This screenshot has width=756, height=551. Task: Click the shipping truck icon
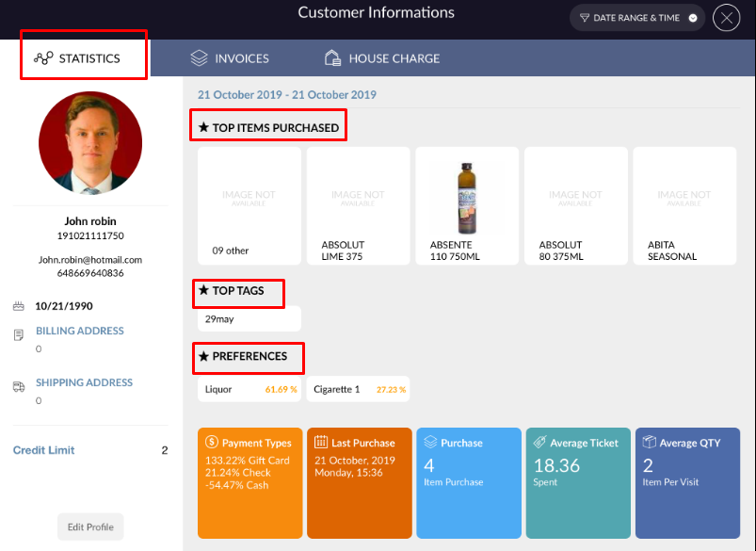[x=19, y=386]
